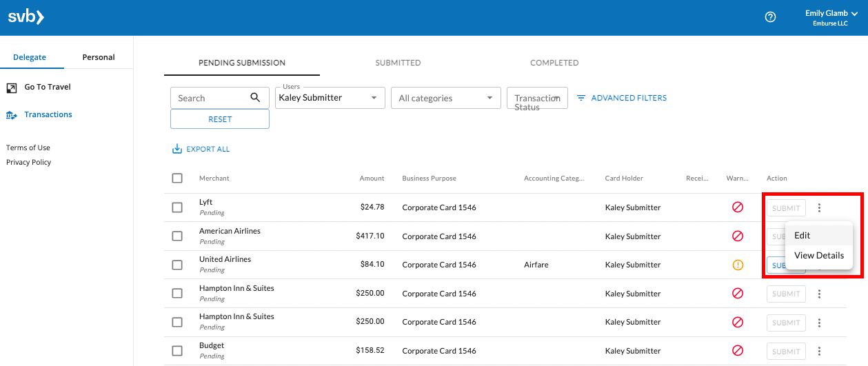Click the search magnifier icon
868x366 pixels.
click(255, 97)
